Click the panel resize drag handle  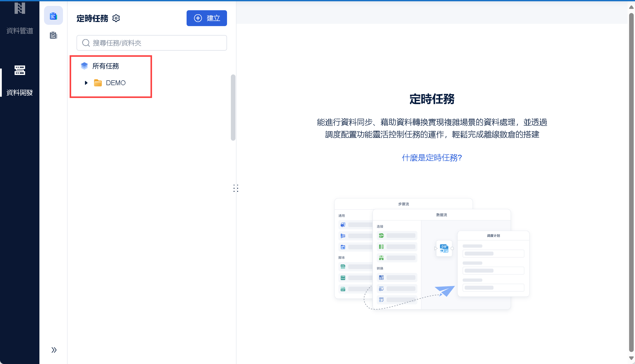(236, 188)
